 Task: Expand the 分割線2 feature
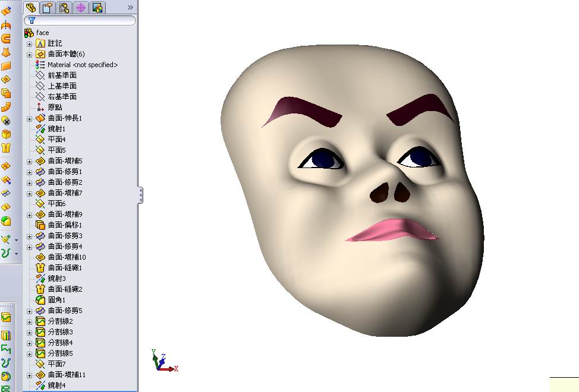pos(29,321)
